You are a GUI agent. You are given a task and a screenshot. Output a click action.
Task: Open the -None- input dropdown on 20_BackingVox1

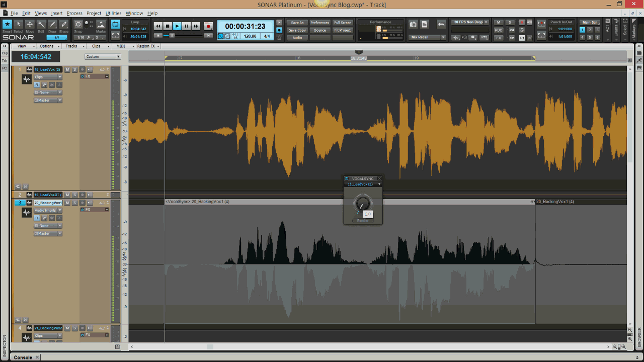[48, 226]
